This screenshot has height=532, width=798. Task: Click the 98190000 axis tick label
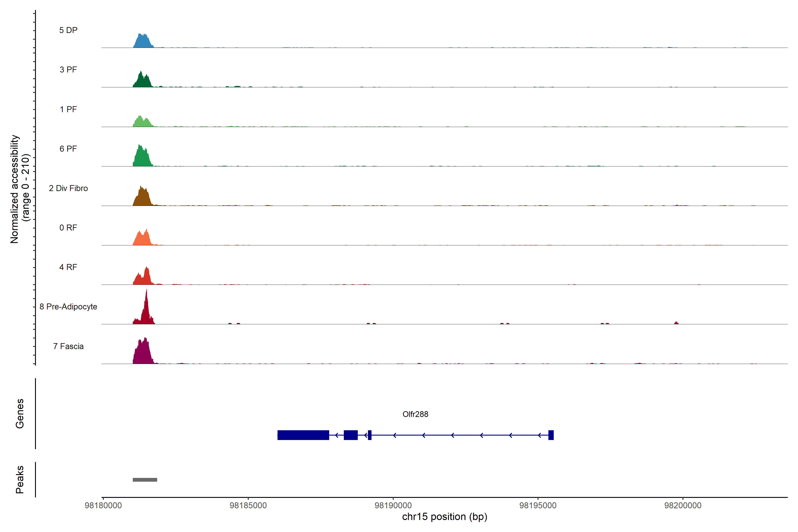(393, 506)
